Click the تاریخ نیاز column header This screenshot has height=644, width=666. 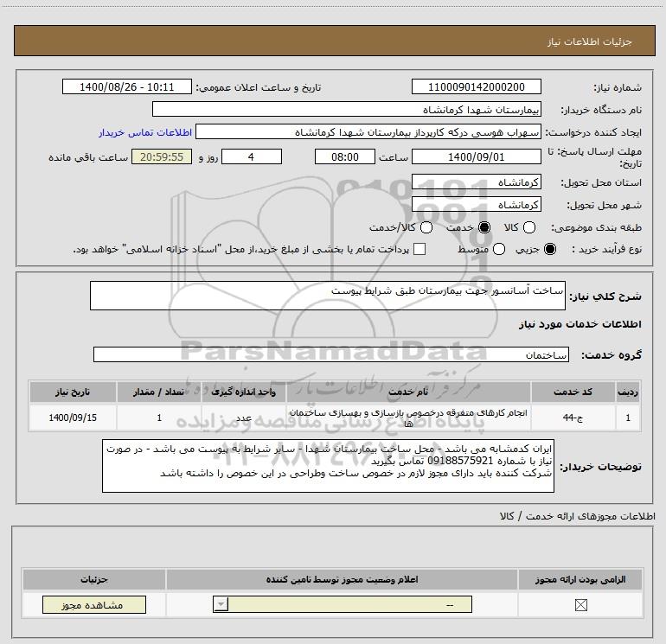(x=73, y=392)
